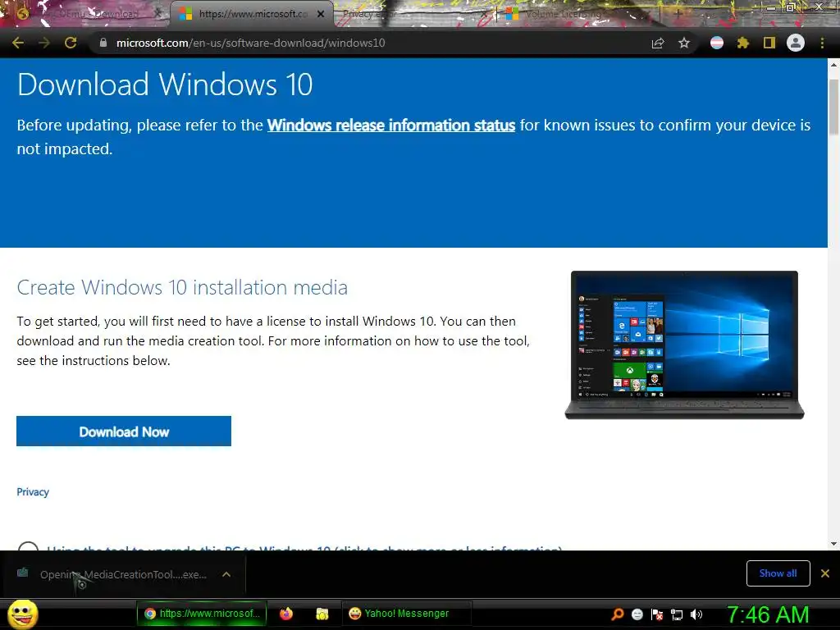
Task: Open the profile avatar menu
Action: click(796, 43)
